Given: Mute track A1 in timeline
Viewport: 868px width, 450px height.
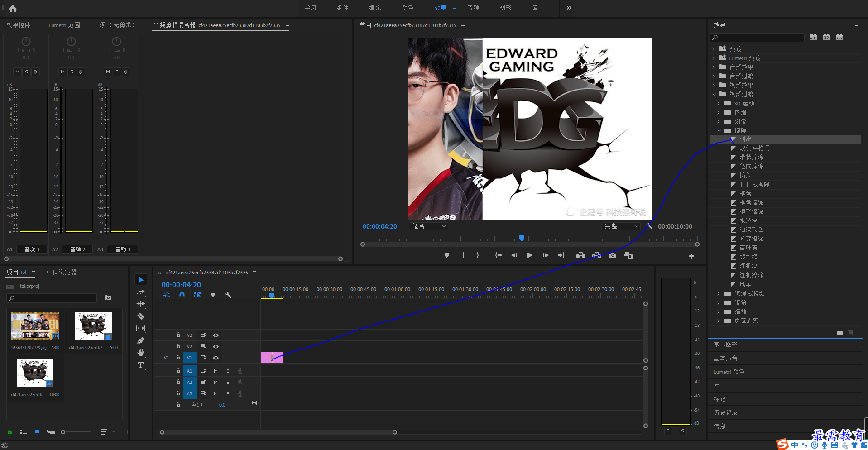Looking at the screenshot, I should pos(216,371).
